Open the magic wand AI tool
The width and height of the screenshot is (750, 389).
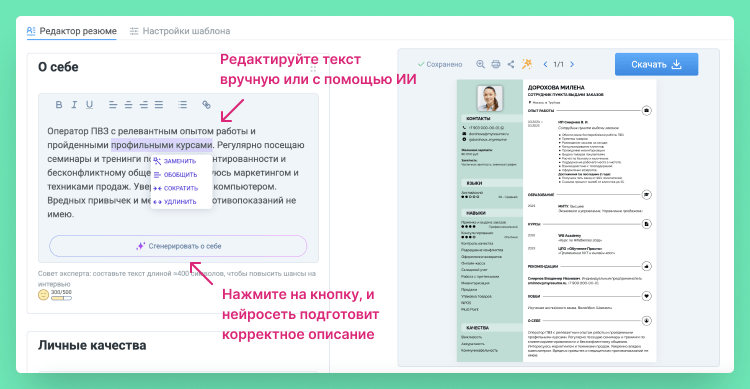click(x=527, y=64)
